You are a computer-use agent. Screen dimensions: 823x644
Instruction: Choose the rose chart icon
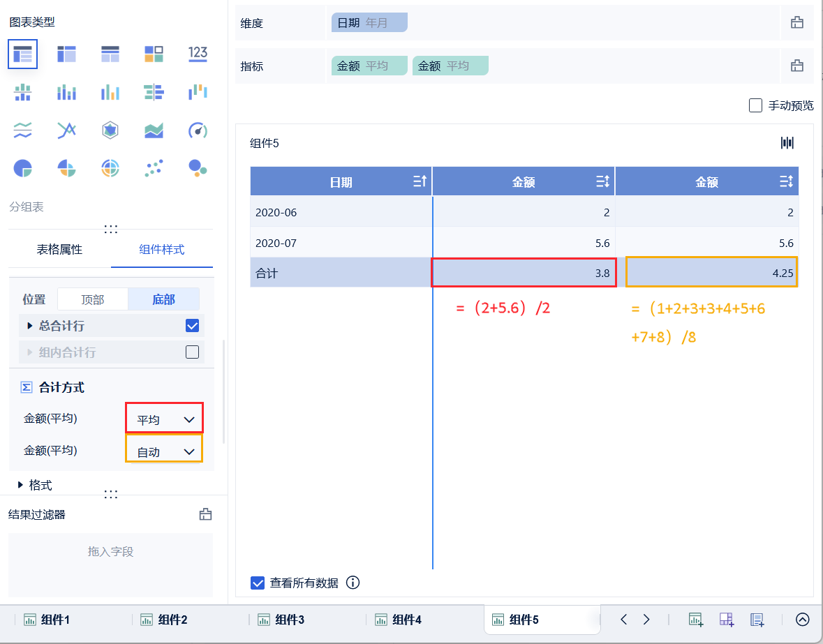pyautogui.click(x=66, y=168)
